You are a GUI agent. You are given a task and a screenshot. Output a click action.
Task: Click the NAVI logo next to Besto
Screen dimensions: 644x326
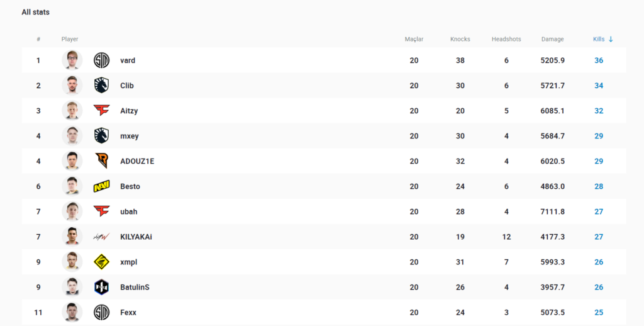coord(101,186)
